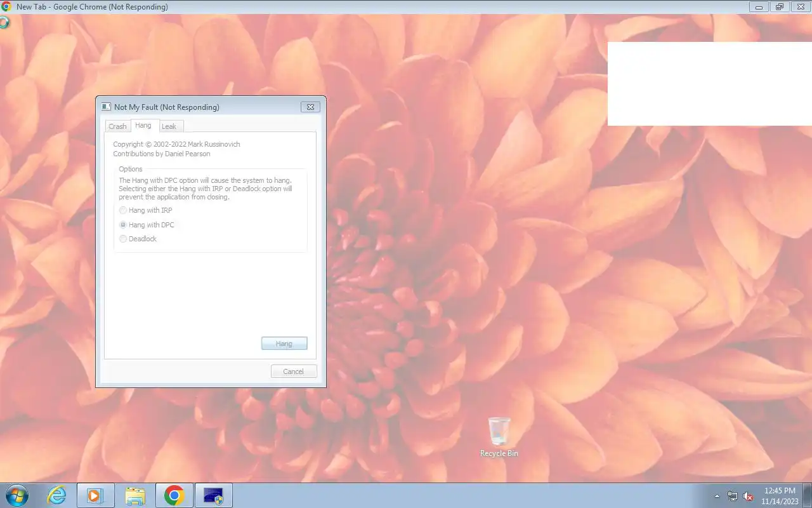The width and height of the screenshot is (812, 508).
Task: Close the Not My Fault window
Action: pyautogui.click(x=310, y=107)
